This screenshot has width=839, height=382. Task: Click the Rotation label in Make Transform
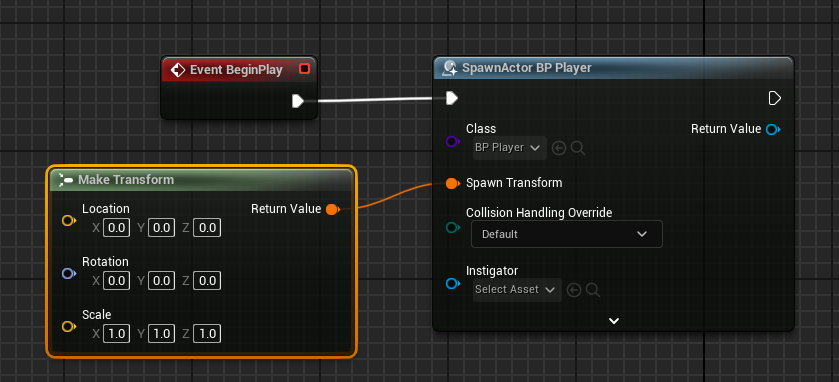[x=105, y=262]
